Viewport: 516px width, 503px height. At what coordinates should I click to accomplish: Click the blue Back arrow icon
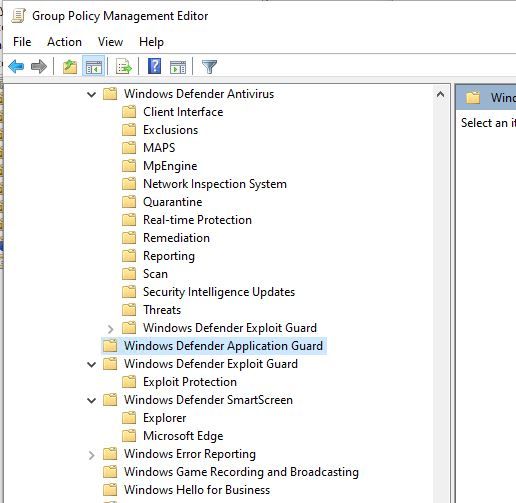pos(16,66)
